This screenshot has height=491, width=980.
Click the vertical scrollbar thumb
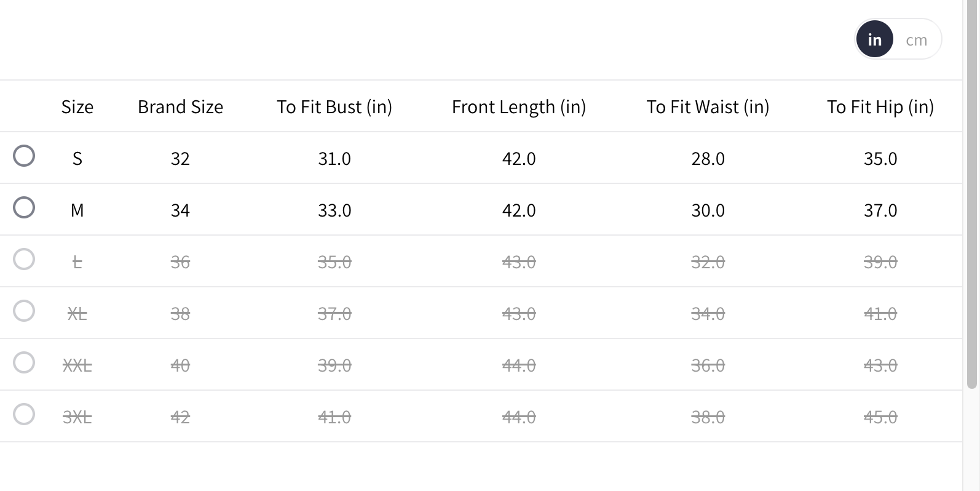(x=972, y=197)
